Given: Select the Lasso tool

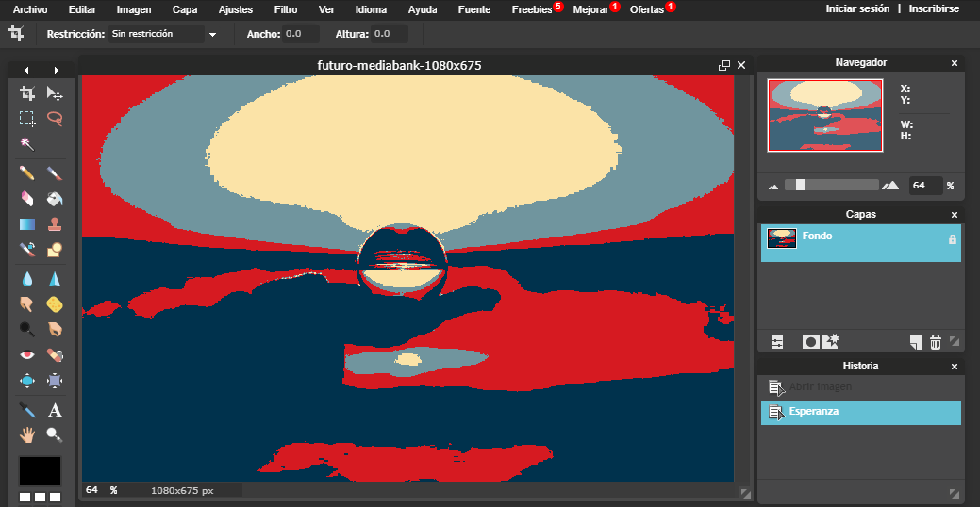Looking at the screenshot, I should [x=55, y=119].
